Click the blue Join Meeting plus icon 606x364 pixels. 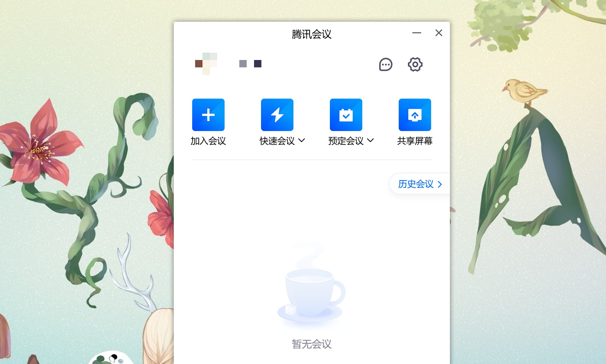point(208,115)
